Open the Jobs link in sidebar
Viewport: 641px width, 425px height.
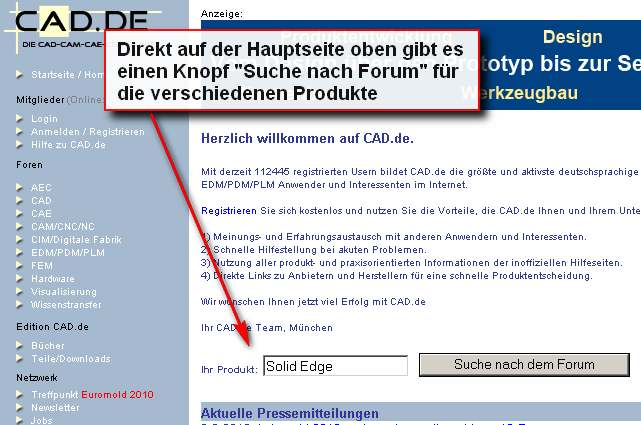42,421
